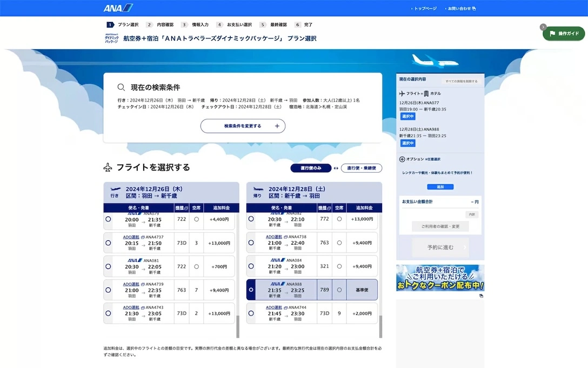Click the +700円 price for ANA081
This screenshot has width=588, height=368.
coord(219,267)
